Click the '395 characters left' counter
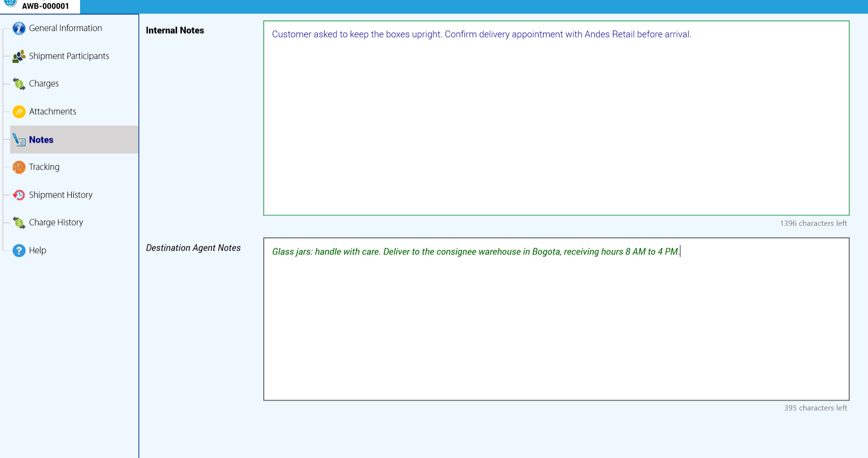Viewport: 868px width, 458px height. pos(815,408)
